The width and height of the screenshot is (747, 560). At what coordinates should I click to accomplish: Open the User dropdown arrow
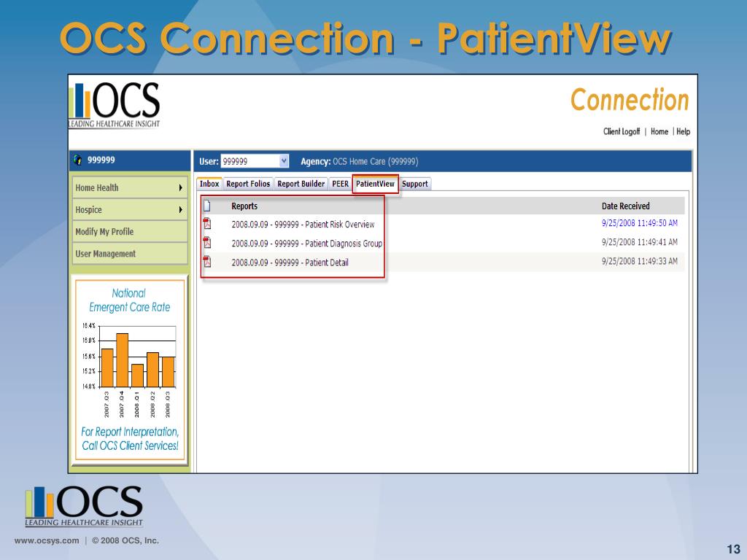point(284,161)
